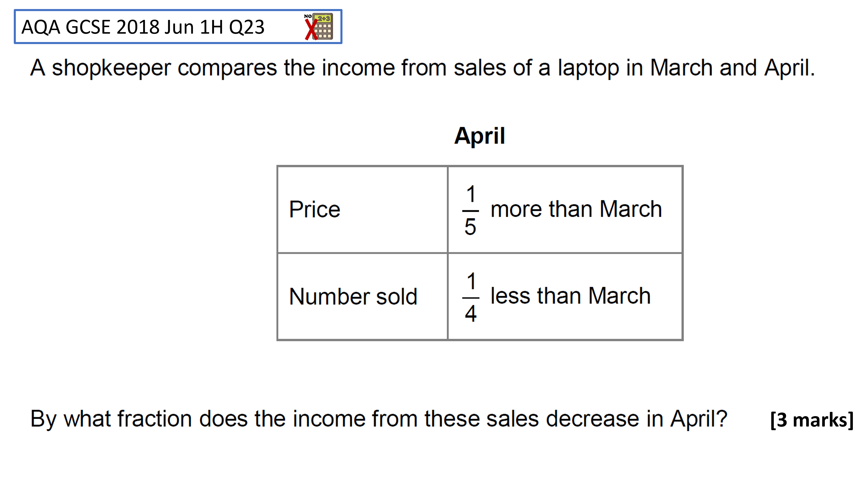Click the [3 marks] label

click(x=812, y=420)
